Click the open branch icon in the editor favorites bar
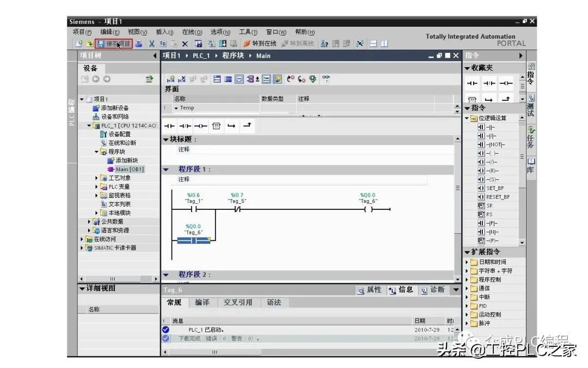 [231, 126]
